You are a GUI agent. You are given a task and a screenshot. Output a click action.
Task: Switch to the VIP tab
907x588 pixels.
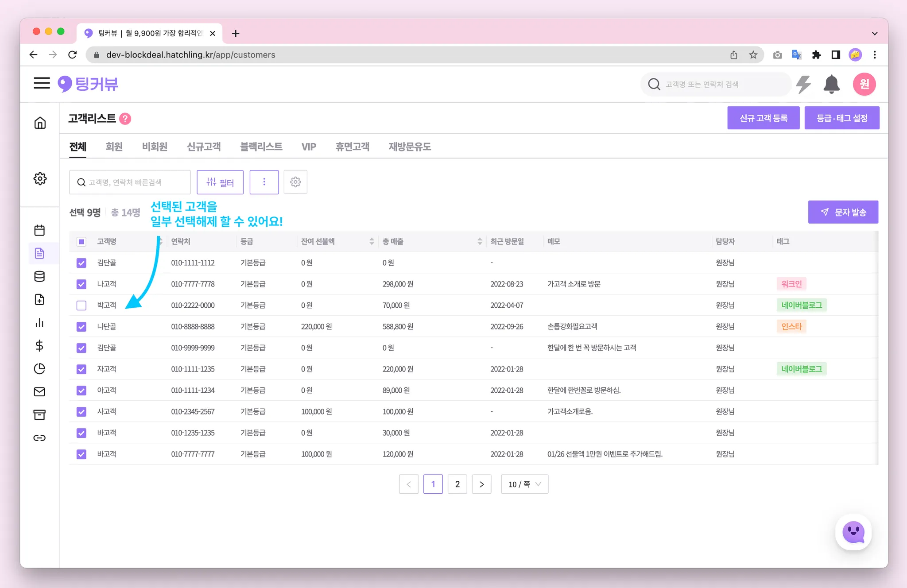[x=309, y=147]
